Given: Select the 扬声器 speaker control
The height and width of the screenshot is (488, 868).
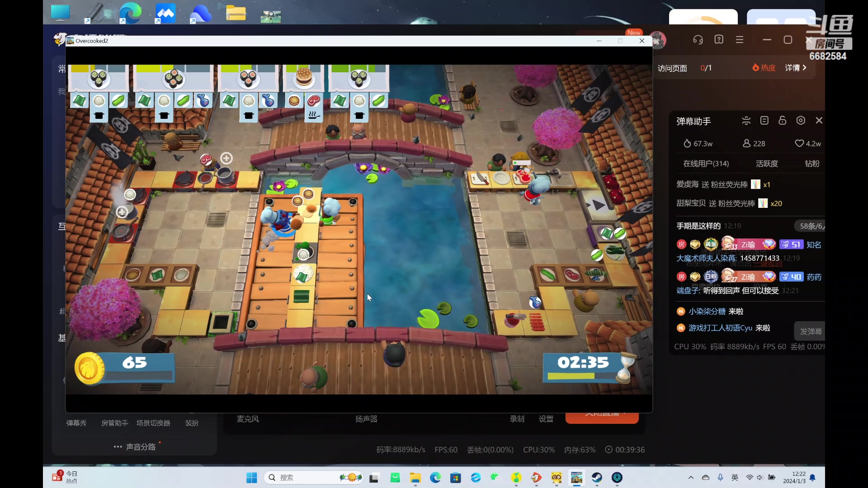Looking at the screenshot, I should pos(366,419).
